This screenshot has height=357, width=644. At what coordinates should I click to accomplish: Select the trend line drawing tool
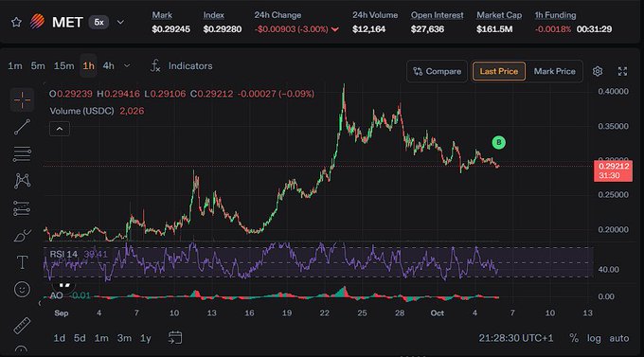click(22, 127)
